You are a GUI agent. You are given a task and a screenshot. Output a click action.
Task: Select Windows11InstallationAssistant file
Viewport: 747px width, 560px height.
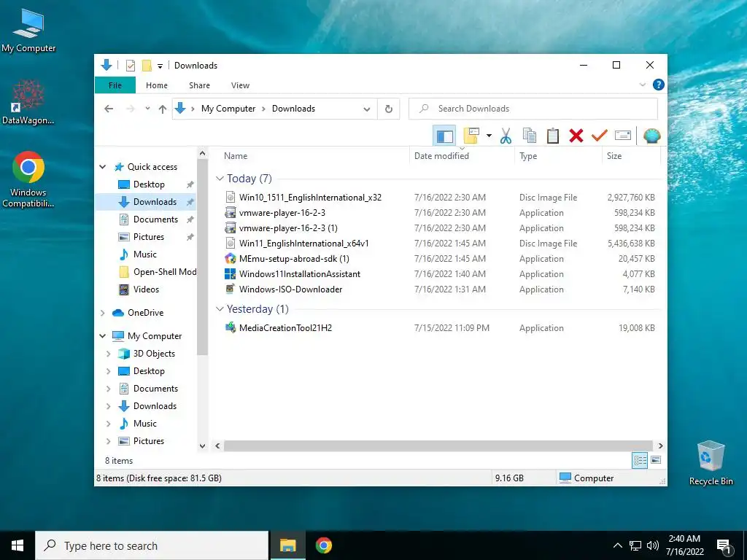[x=440, y=274]
